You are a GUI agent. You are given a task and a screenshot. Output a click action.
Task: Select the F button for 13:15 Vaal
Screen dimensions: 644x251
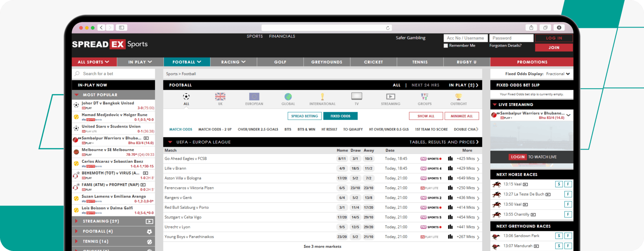(x=568, y=184)
